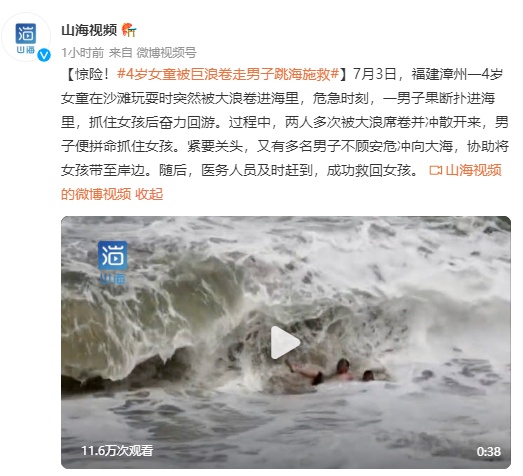
Task: Collapse the post text with 收起
Action: (x=149, y=194)
